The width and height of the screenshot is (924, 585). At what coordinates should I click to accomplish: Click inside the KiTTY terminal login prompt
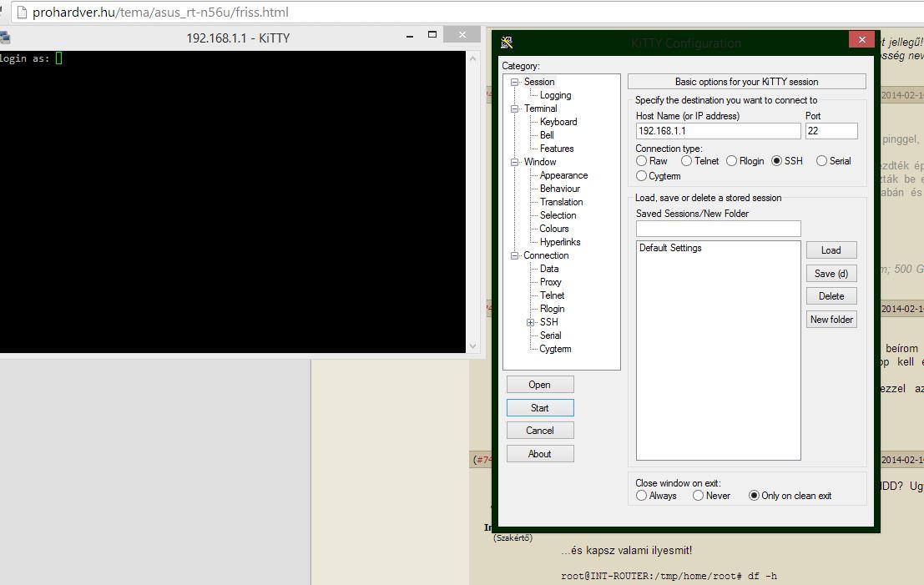[x=58, y=58]
